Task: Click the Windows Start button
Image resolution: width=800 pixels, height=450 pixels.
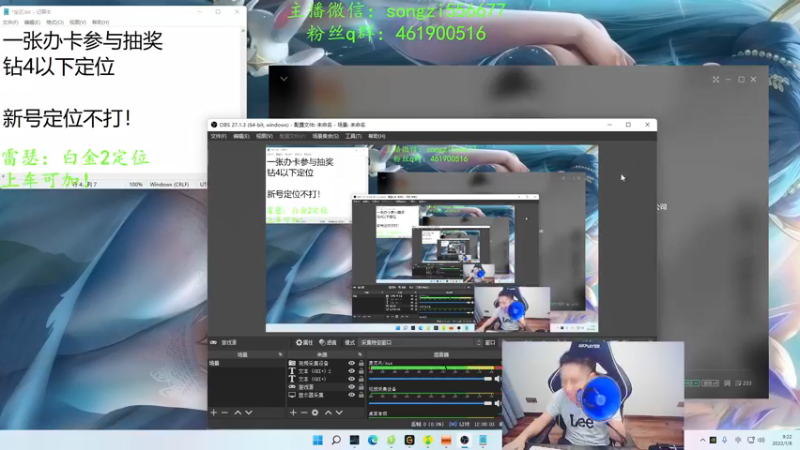Action: pos(317,440)
